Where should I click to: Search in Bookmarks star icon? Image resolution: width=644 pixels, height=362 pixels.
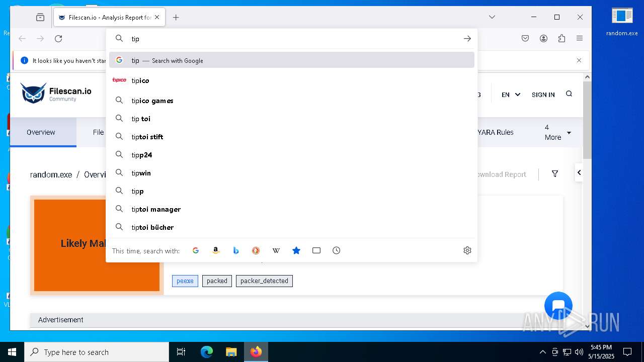[x=296, y=250]
